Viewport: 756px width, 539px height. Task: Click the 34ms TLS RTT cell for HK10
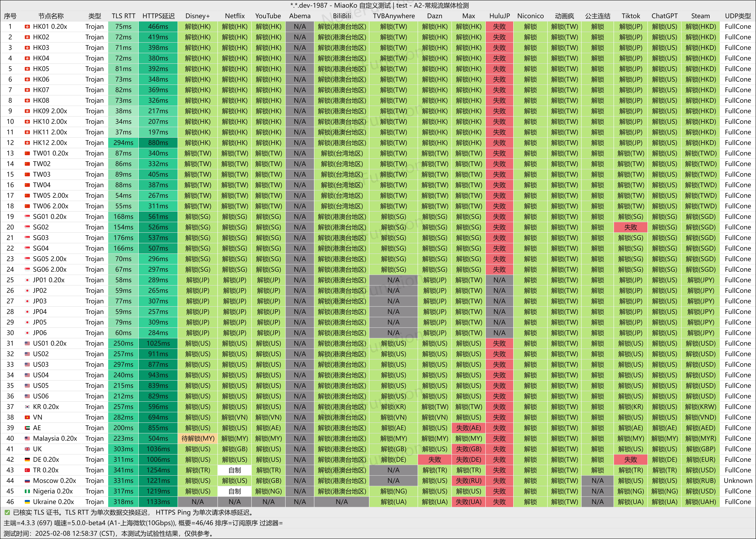pyautogui.click(x=123, y=121)
